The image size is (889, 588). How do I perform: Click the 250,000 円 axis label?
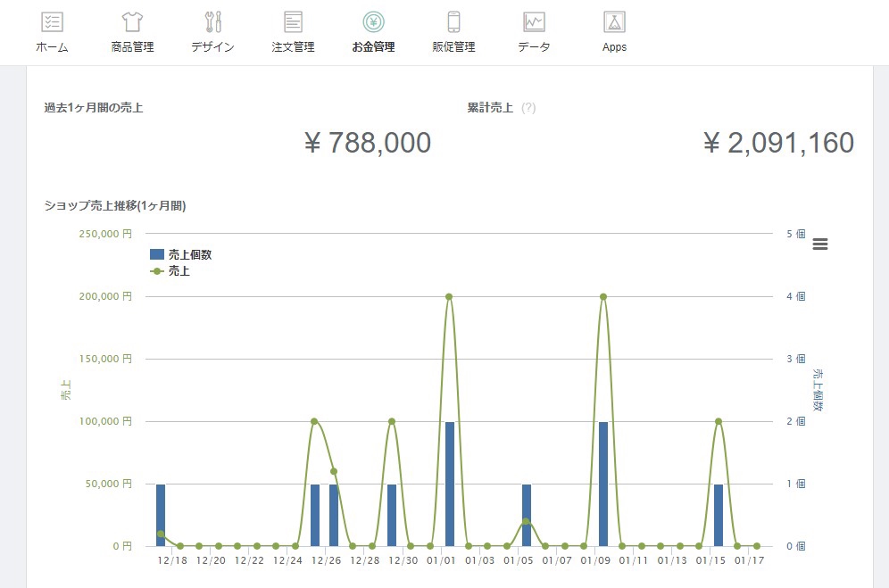105,234
